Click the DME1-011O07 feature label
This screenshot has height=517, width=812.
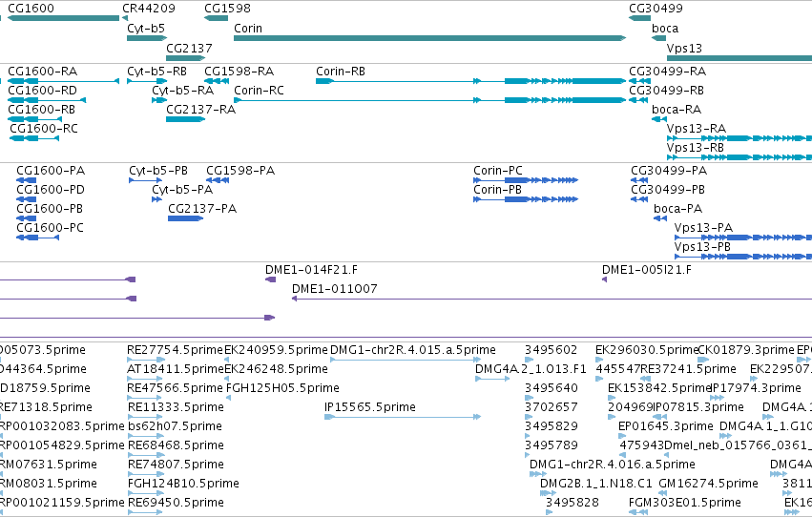[335, 289]
